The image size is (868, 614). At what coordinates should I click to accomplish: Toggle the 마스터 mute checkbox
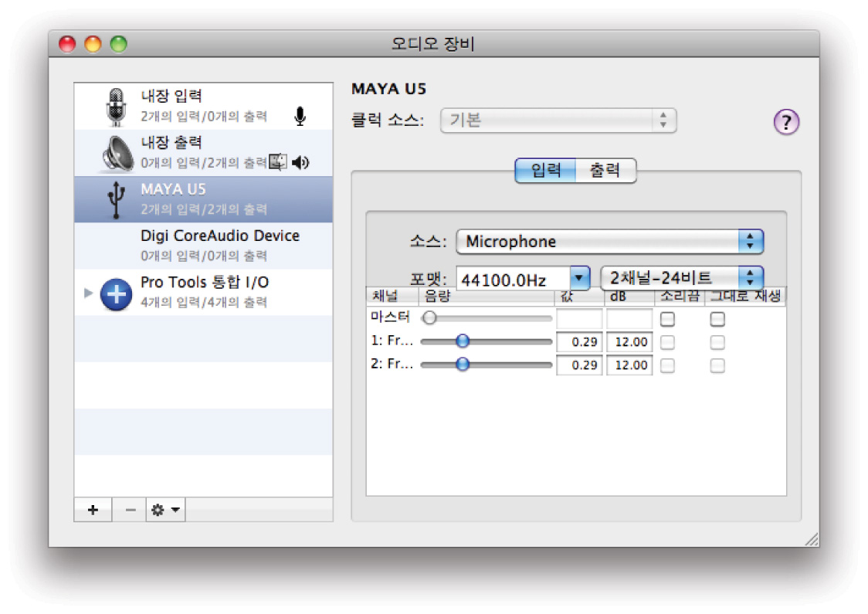[668, 319]
